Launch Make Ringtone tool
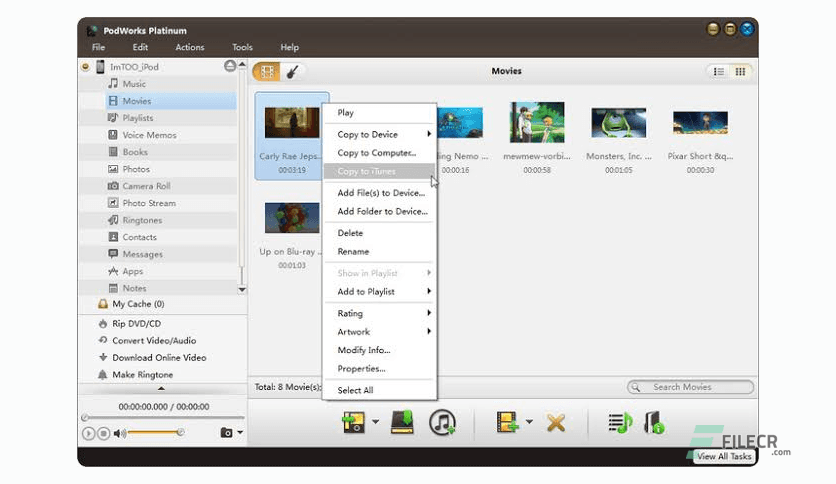Screen dimensions: 836x484 (142, 375)
